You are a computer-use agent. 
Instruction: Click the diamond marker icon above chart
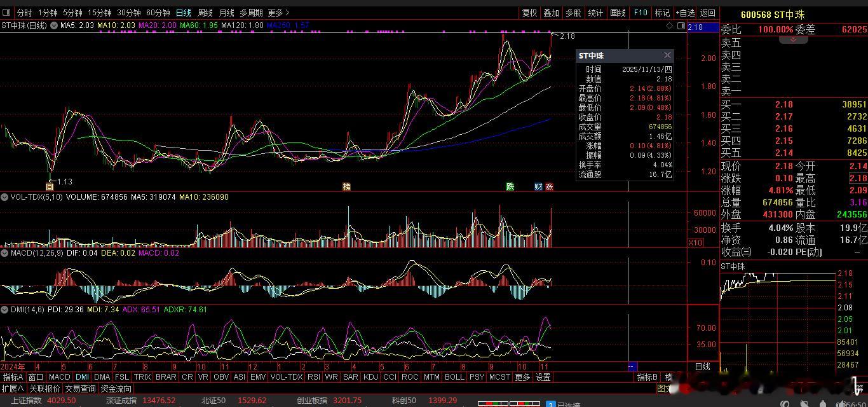669,26
